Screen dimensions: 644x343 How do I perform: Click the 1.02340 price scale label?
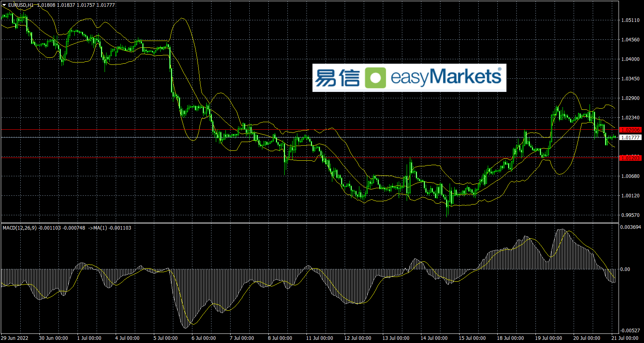[630, 118]
